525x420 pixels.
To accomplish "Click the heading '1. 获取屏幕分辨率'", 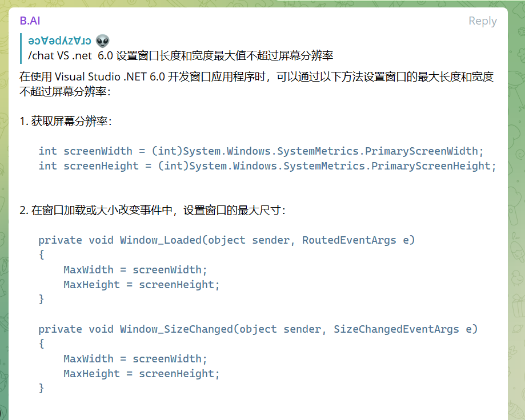I will click(x=66, y=122).
